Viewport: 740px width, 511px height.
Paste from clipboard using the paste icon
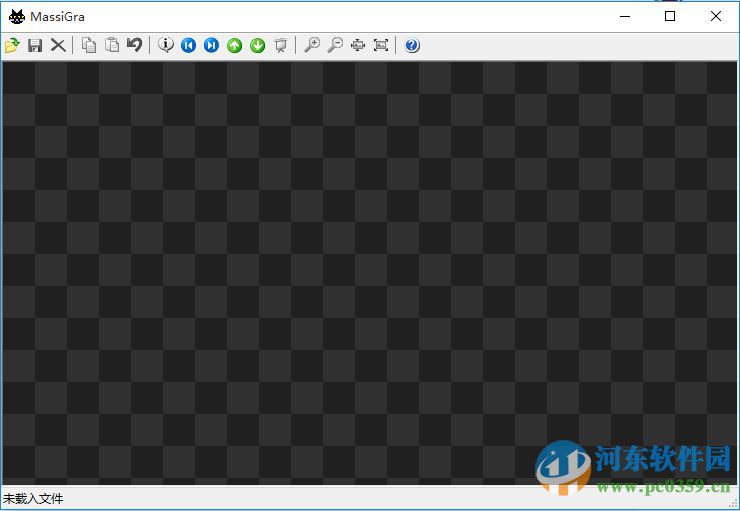tap(112, 45)
